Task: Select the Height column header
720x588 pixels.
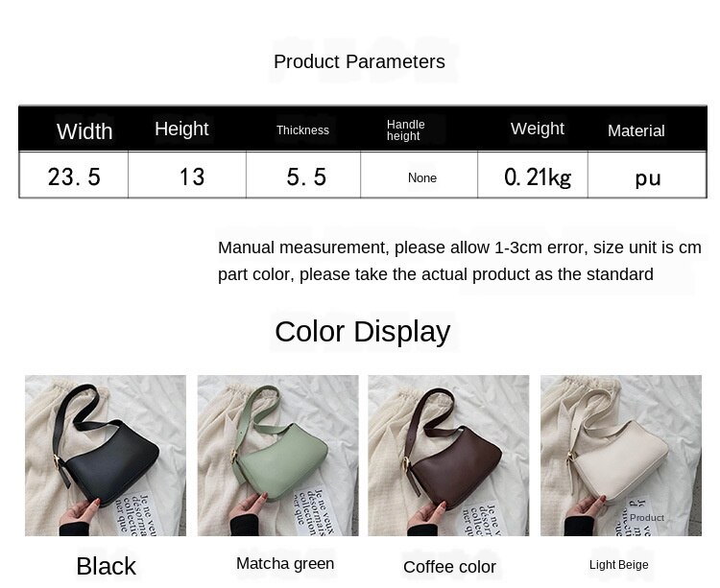Action: point(181,129)
